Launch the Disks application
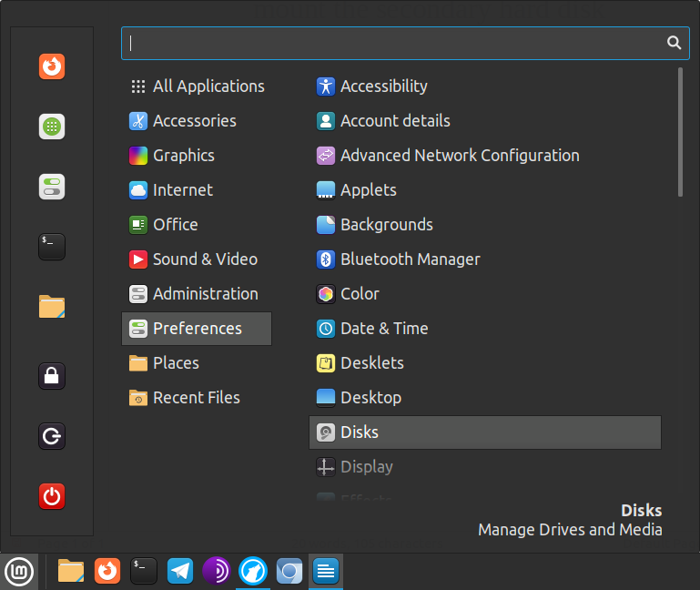Image resolution: width=700 pixels, height=590 pixels. pyautogui.click(x=485, y=432)
